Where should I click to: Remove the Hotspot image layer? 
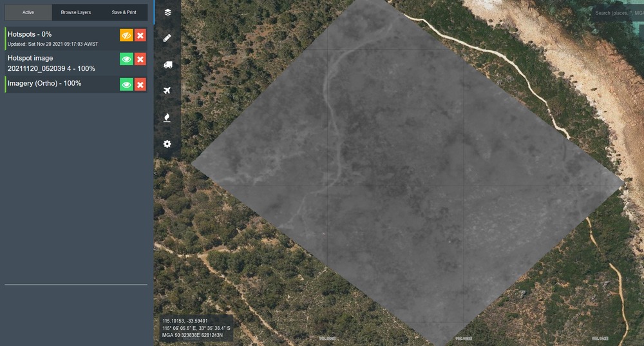[x=140, y=59]
